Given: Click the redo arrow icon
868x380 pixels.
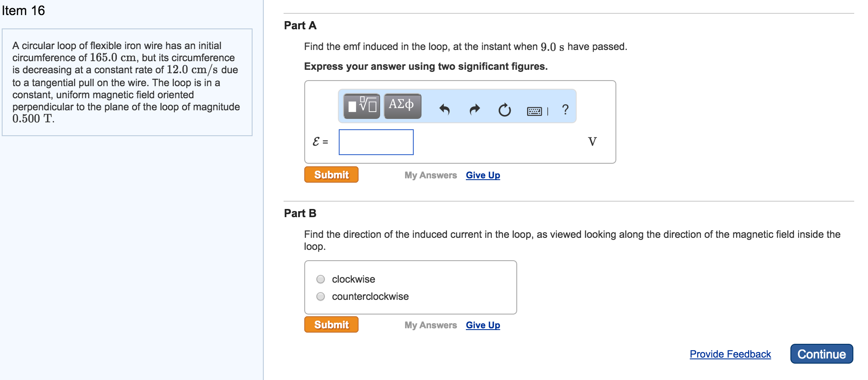Looking at the screenshot, I should [475, 110].
